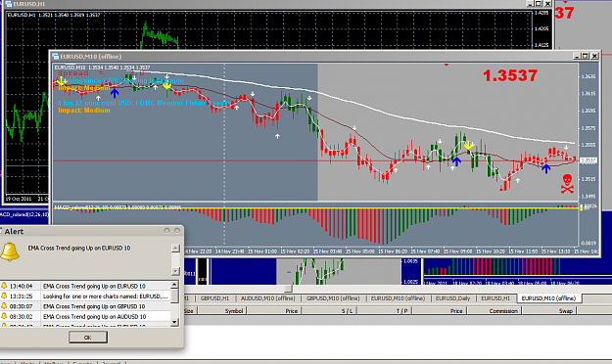612x364 pixels.
Task: Click the alert history list scrollbar thumb
Action: tap(175, 296)
